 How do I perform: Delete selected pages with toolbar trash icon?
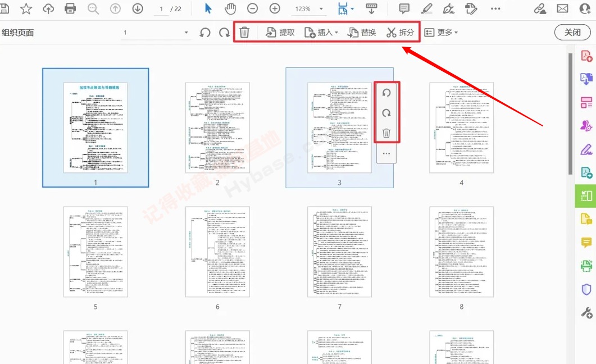click(244, 32)
